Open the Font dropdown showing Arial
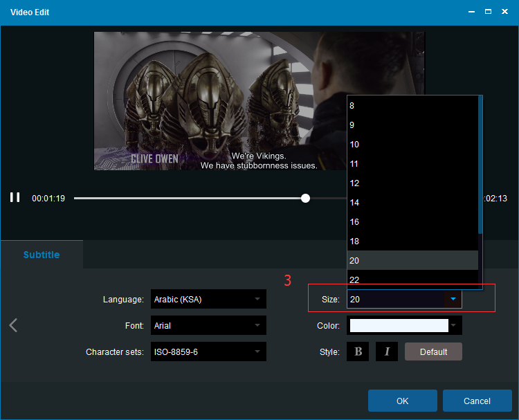This screenshot has height=420, width=519. click(208, 325)
